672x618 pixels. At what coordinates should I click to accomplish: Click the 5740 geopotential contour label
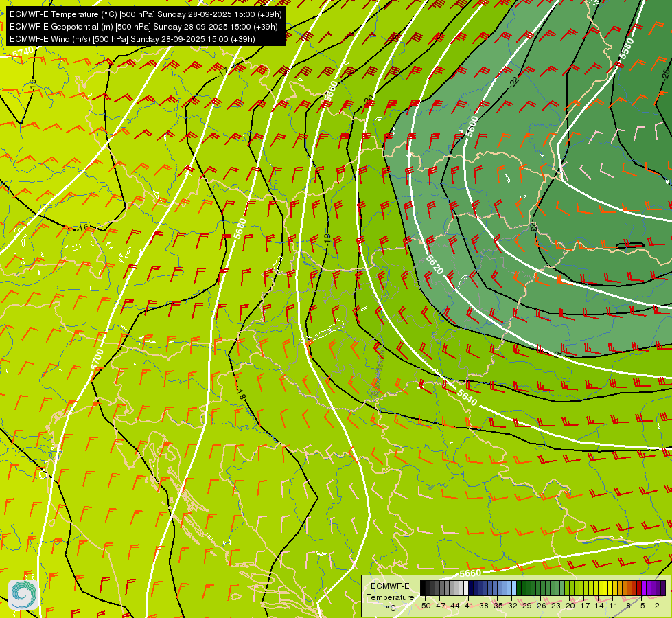point(23,53)
